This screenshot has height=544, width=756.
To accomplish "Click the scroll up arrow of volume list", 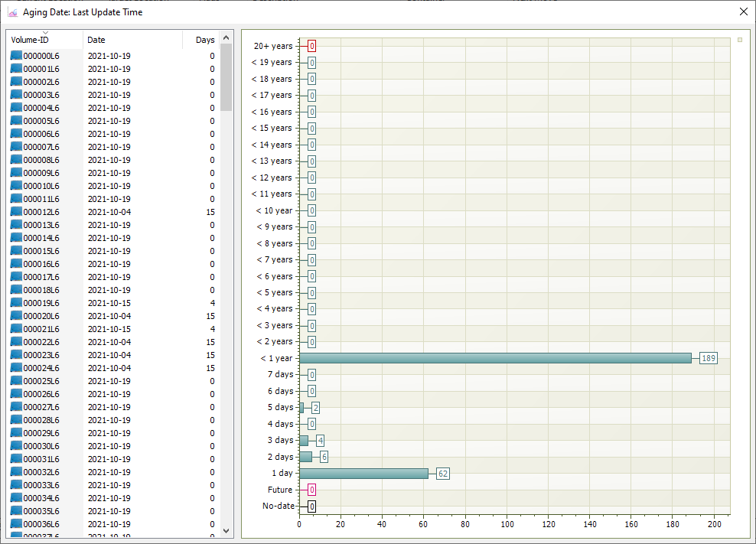I will [226, 37].
